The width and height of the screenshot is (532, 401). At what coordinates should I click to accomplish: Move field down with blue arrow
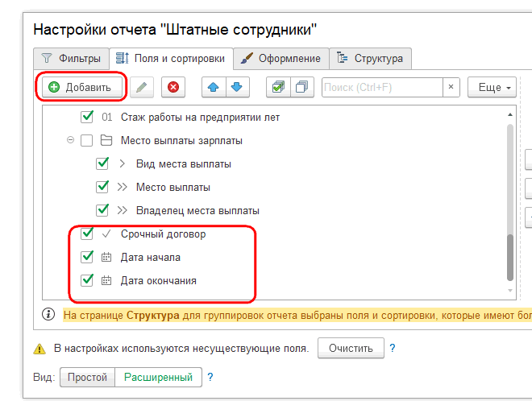[237, 87]
